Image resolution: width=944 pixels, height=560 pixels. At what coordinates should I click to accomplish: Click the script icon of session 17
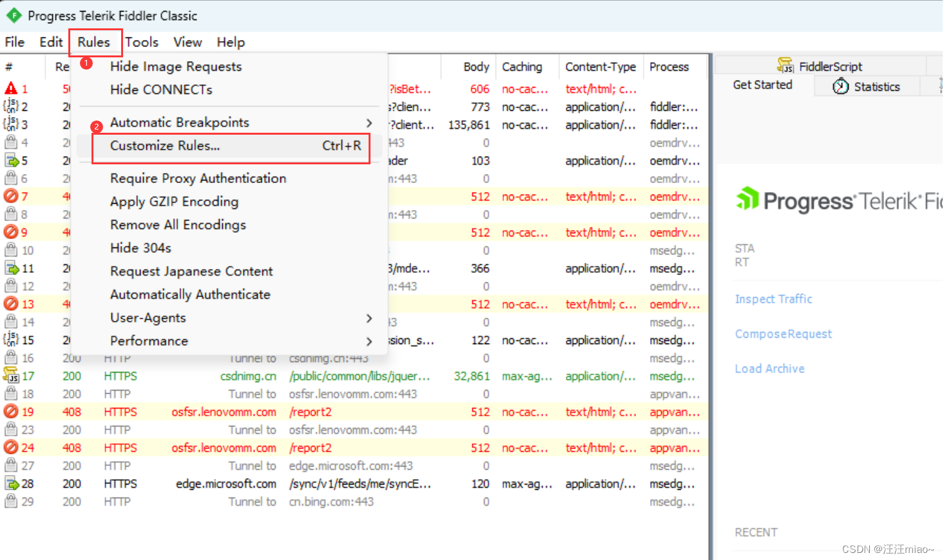[x=11, y=375]
